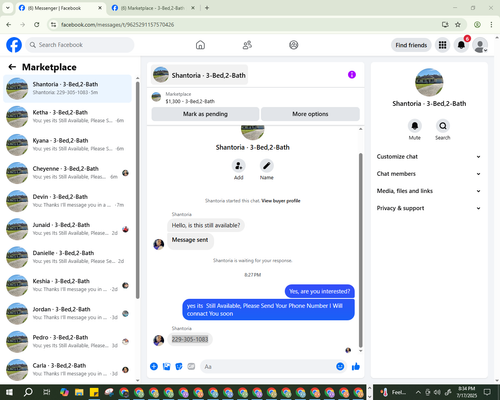Search in conversation magnifier icon
This screenshot has width=500, height=400.
(443, 126)
